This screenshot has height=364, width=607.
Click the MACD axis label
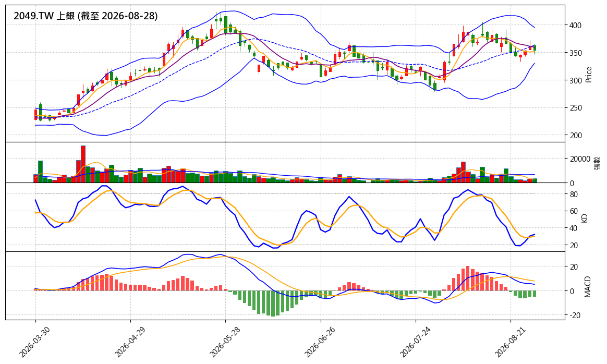(588, 286)
